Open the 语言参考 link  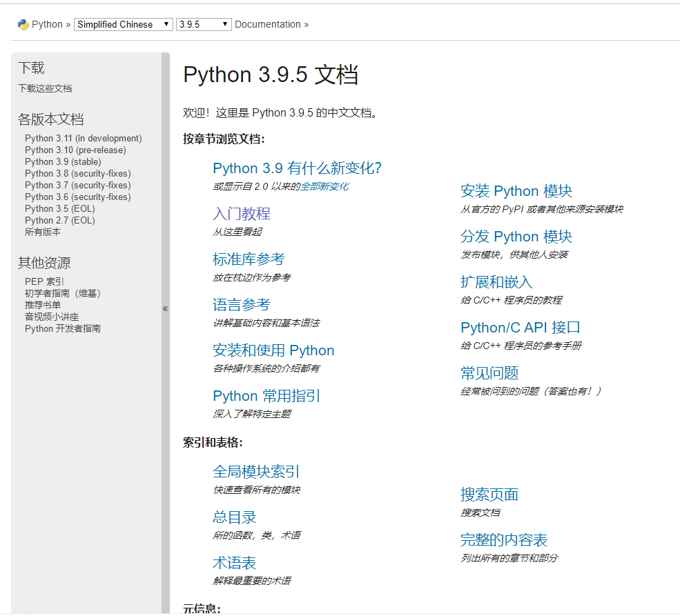pyautogui.click(x=242, y=304)
